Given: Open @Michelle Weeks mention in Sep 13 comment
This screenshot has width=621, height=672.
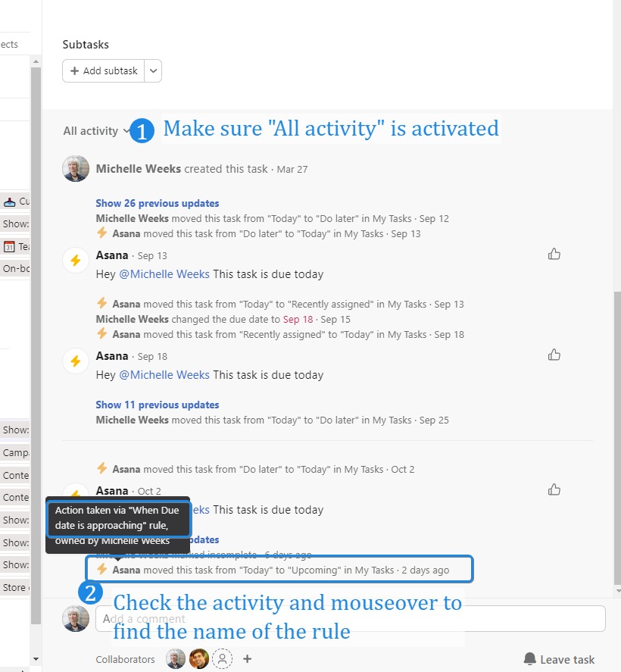Looking at the screenshot, I should [164, 274].
